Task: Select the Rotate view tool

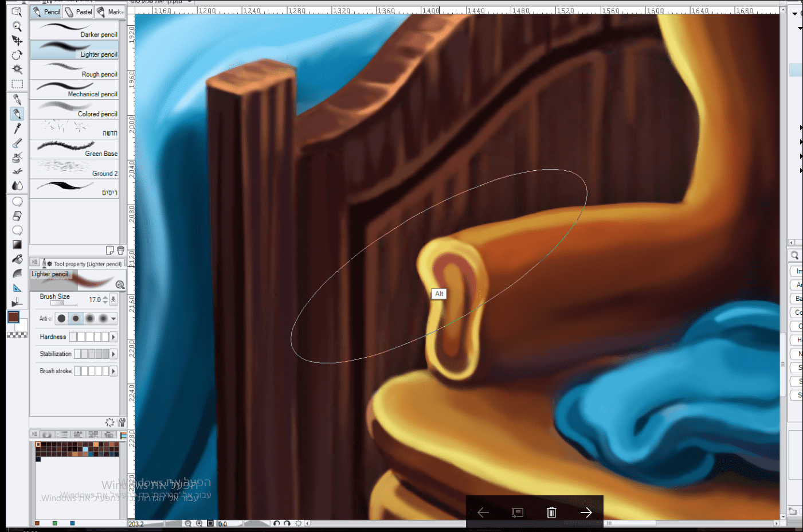Action: [x=17, y=55]
